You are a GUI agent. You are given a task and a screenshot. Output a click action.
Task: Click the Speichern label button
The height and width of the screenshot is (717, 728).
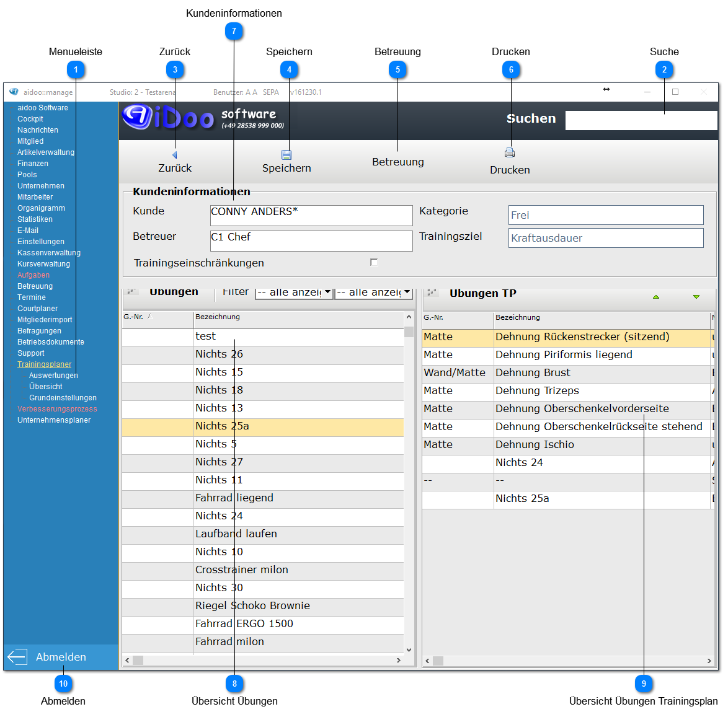tap(286, 168)
